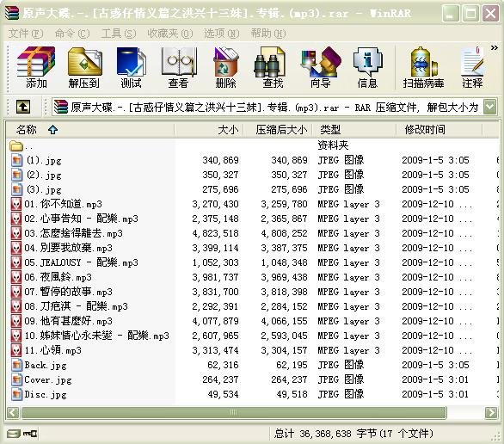Viewport: 504px width, 444px height.
Task: Click the mp3 icon beside 06.夜風鈴.mp3
Action: pos(16,277)
